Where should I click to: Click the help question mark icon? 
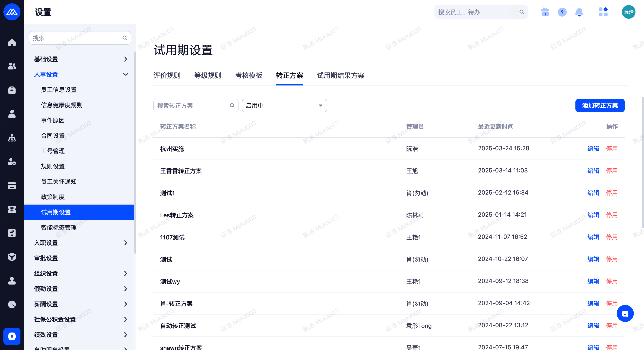(562, 12)
